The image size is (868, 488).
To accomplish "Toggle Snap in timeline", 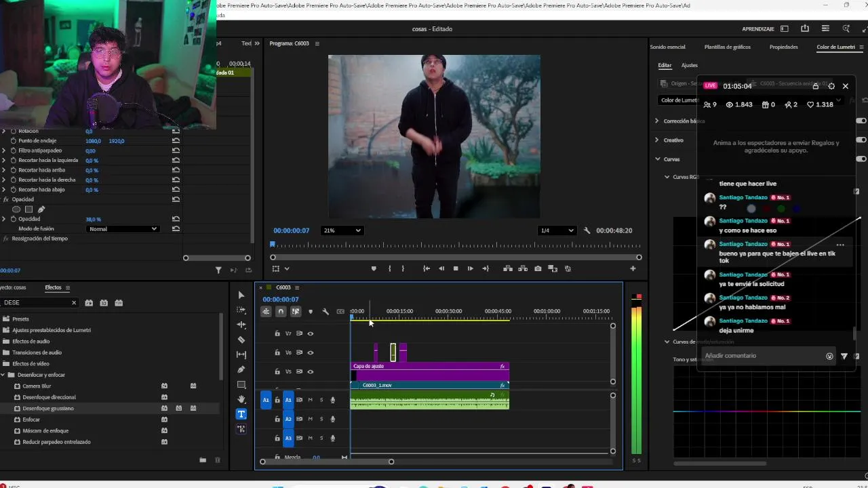I will point(281,312).
